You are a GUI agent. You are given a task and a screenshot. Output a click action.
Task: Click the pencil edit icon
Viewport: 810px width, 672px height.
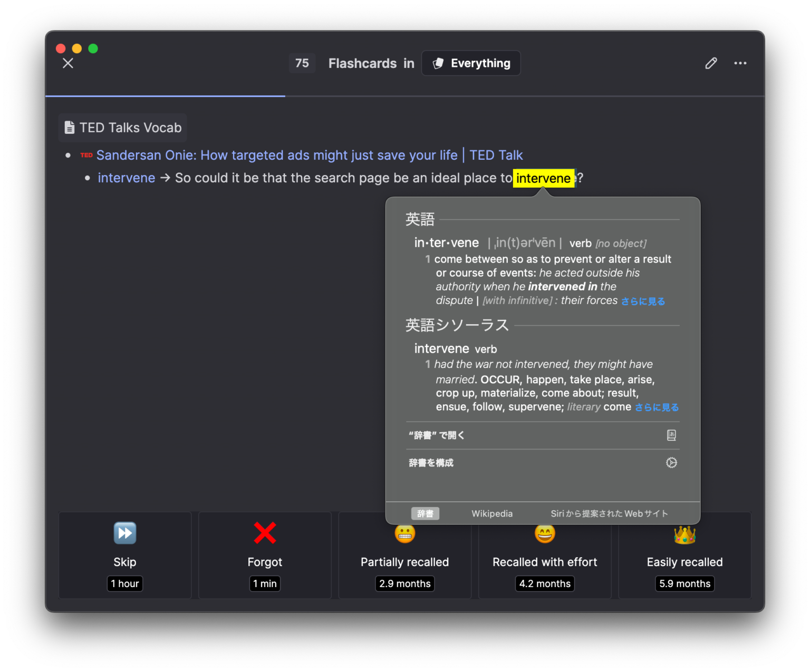[711, 63]
